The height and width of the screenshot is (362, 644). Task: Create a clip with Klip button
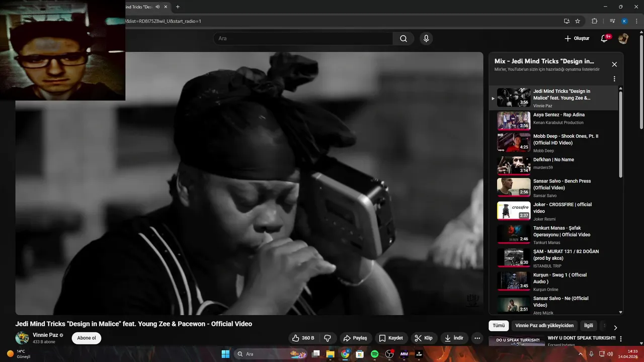click(424, 338)
